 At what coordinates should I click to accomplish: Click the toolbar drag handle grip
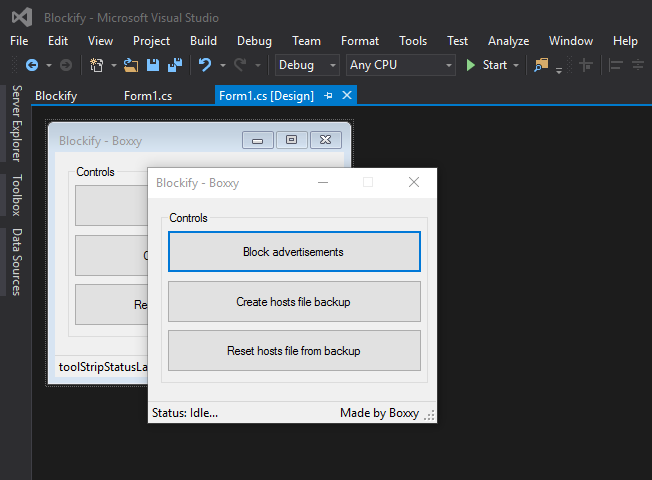(15, 65)
